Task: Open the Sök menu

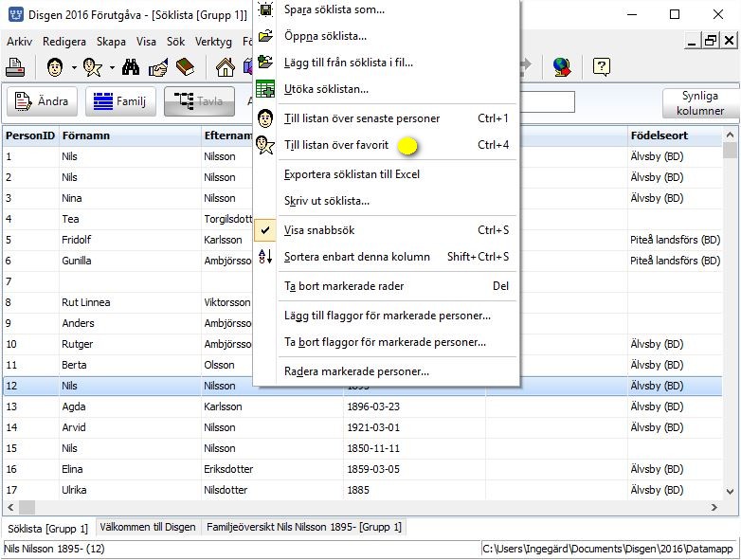Action: point(175,42)
